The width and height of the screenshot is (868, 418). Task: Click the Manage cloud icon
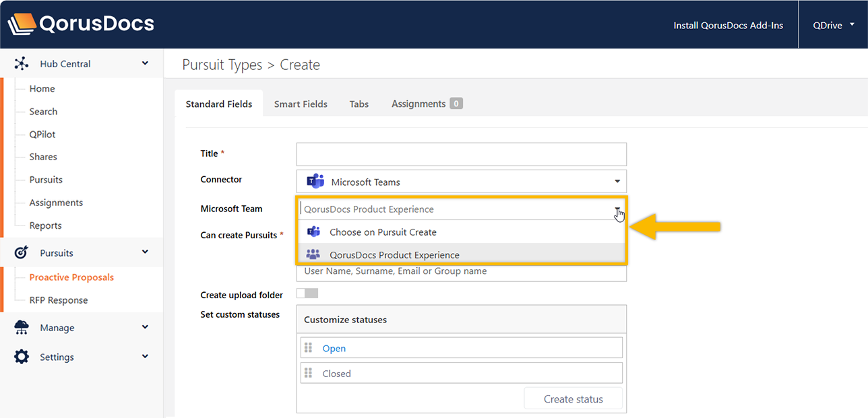22,328
